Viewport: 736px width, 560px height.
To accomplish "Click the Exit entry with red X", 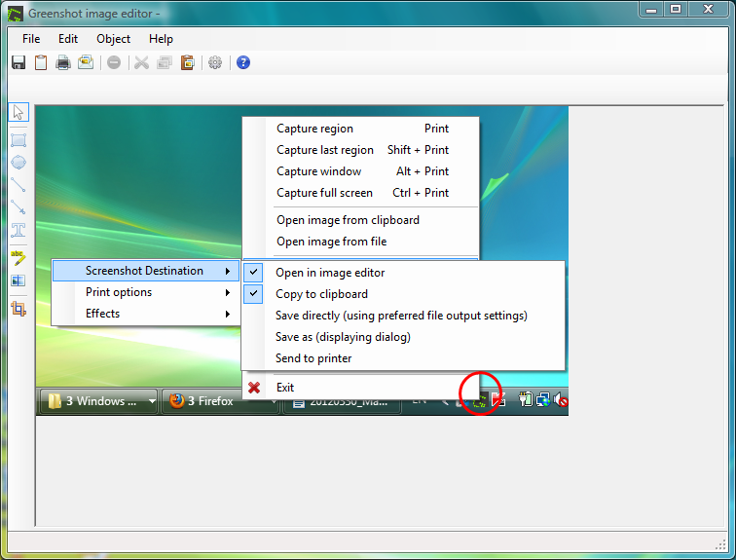I will click(x=285, y=388).
